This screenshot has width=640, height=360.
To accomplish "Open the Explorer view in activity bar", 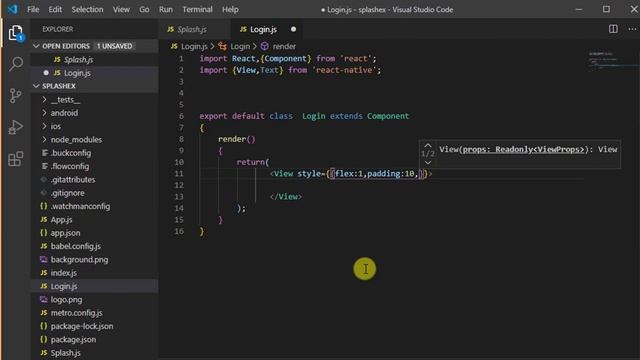I will pyautogui.click(x=16, y=33).
